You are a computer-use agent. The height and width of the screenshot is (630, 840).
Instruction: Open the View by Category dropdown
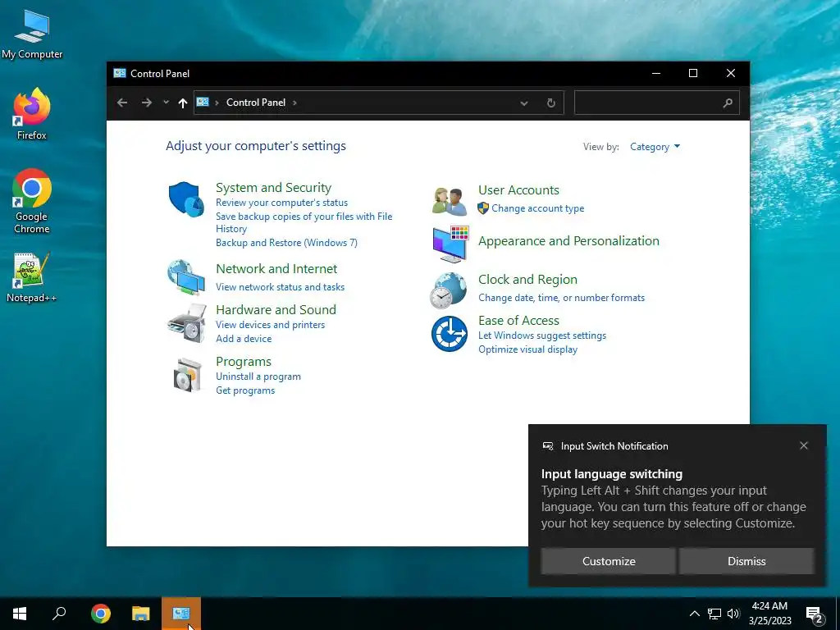(655, 147)
